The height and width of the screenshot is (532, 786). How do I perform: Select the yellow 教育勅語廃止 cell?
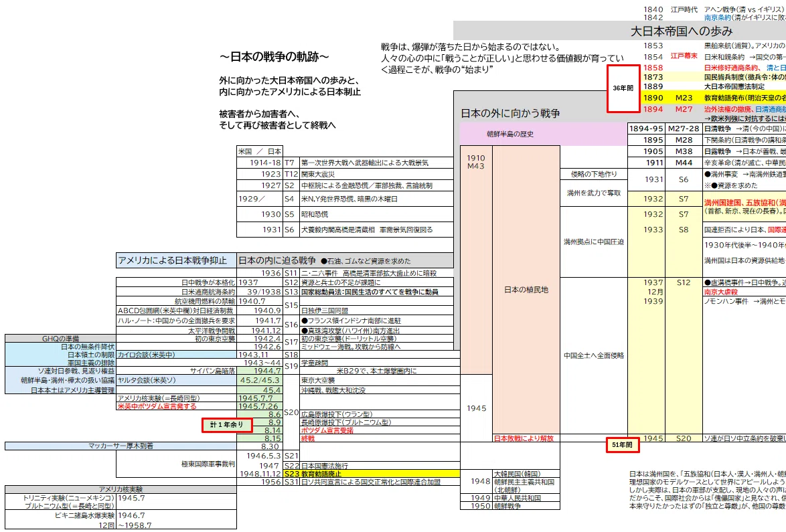[380, 474]
